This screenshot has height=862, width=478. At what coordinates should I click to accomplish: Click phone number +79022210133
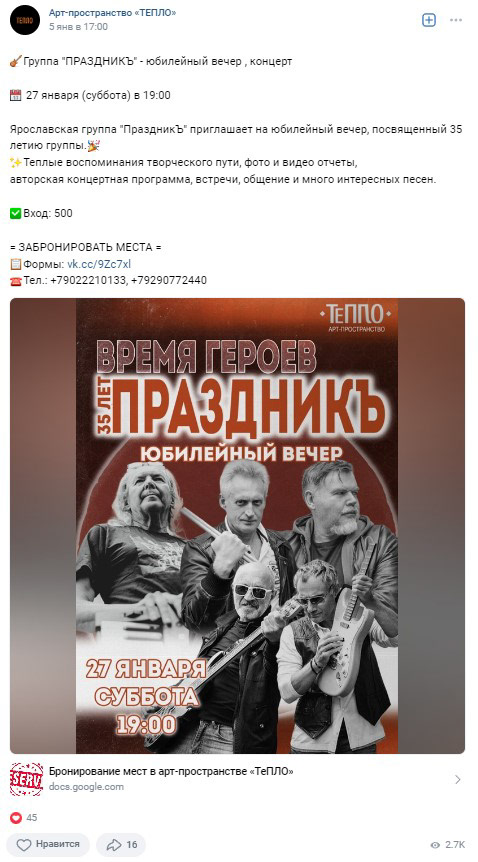coord(88,280)
